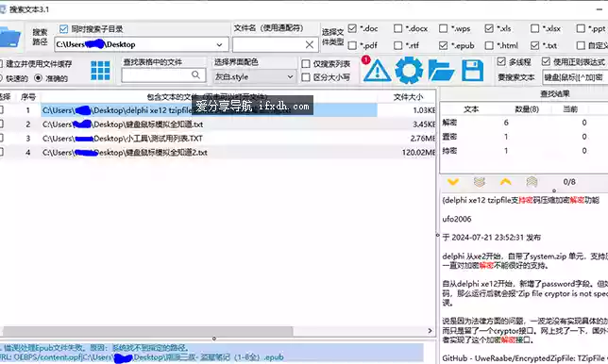Jump to previous match with yellow up arrow
Image resolution: width=608 pixels, height=364 pixels.
506,182
